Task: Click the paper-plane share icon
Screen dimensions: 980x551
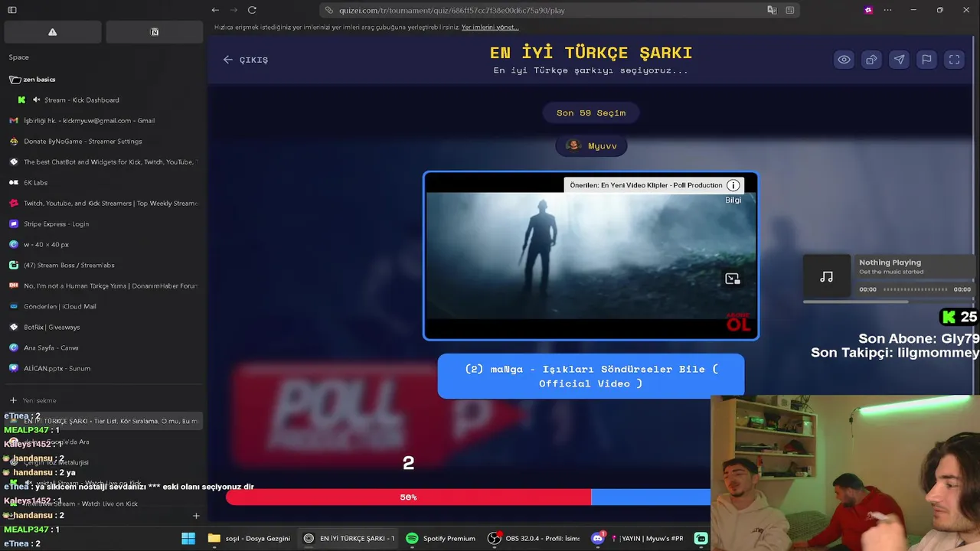Action: tap(899, 60)
